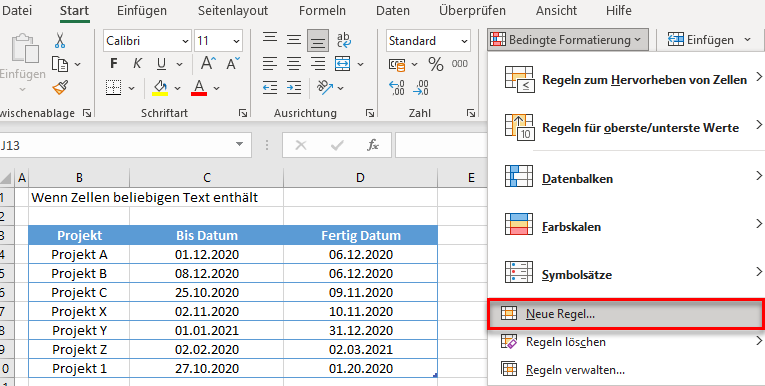Open Schriftart dialog launcher
Screen dimensions: 765x386
tap(242, 113)
